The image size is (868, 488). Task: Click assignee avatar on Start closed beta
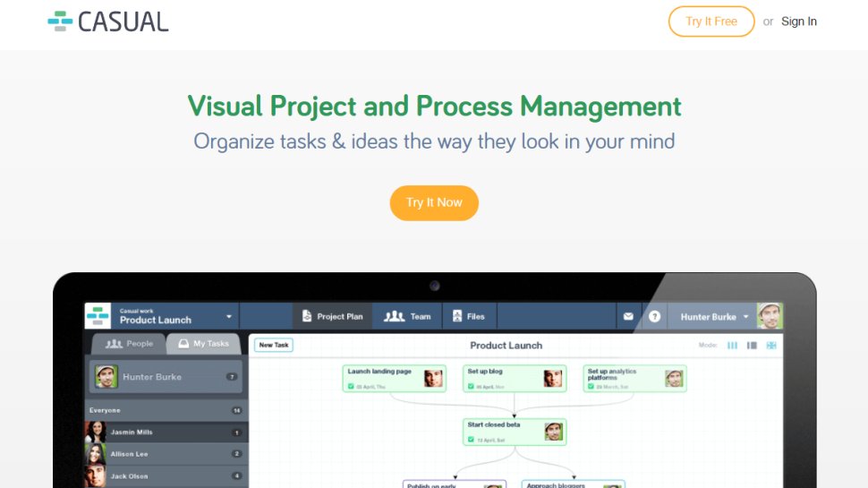click(x=554, y=432)
